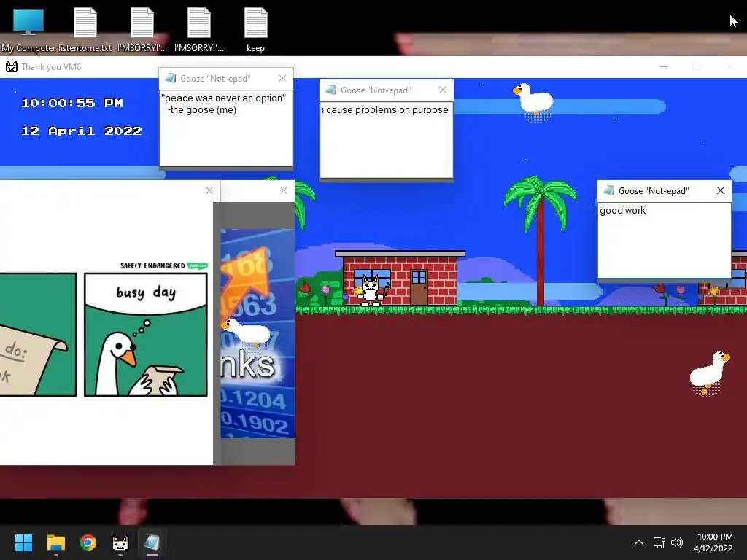Click the cat game icon in taskbar
This screenshot has height=560, width=747.
click(120, 542)
